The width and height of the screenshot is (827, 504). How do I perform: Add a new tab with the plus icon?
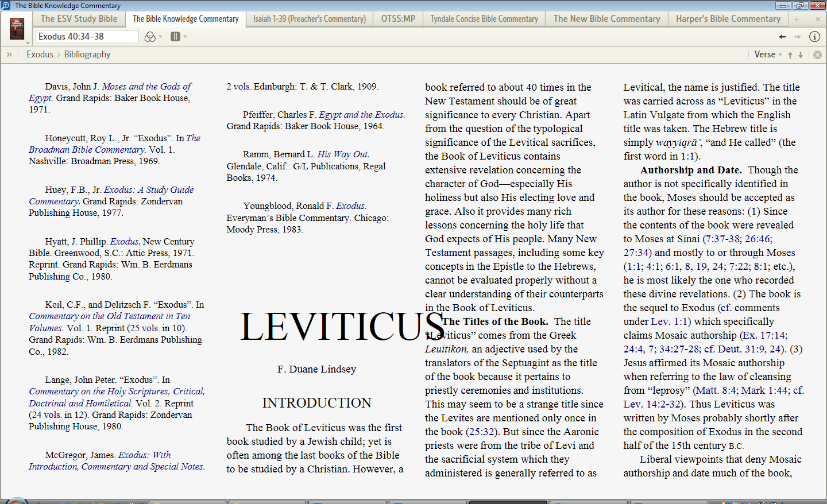point(797,20)
